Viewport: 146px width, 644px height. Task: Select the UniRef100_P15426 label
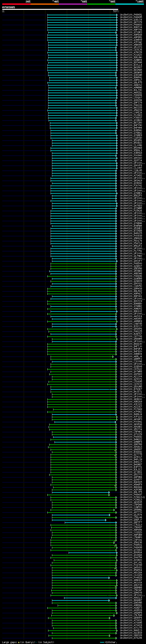(x=131, y=211)
